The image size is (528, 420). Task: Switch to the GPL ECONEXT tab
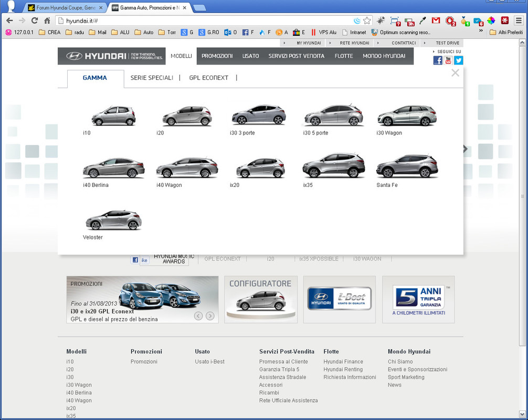pyautogui.click(x=208, y=78)
